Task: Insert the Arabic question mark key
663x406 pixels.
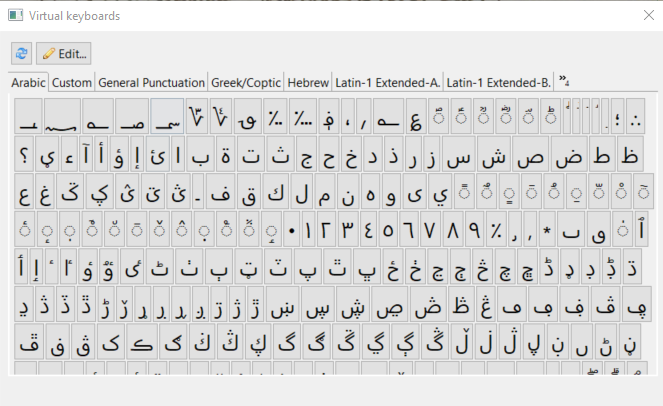Action: pos(24,154)
